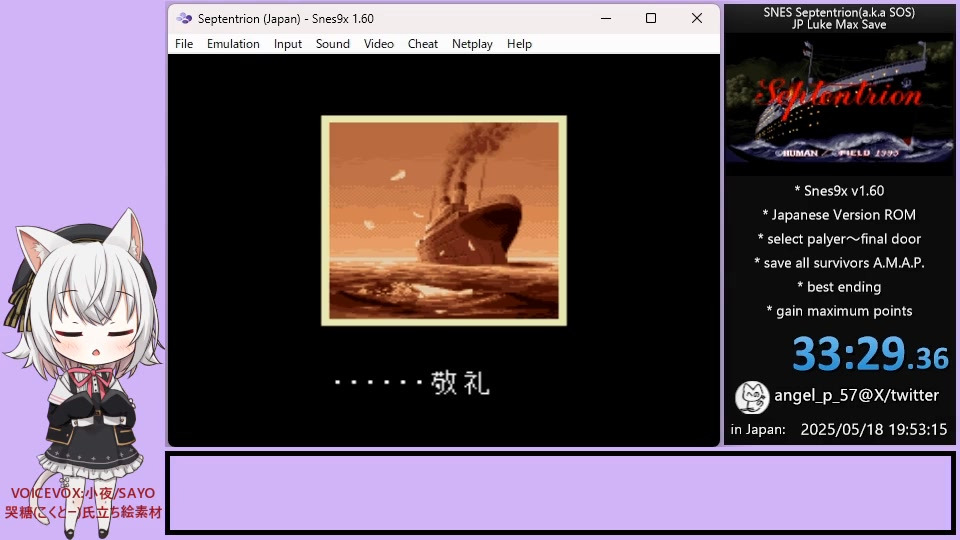Click the angel_p_57@X/twitter handle
The image size is (960, 540).
click(856, 396)
